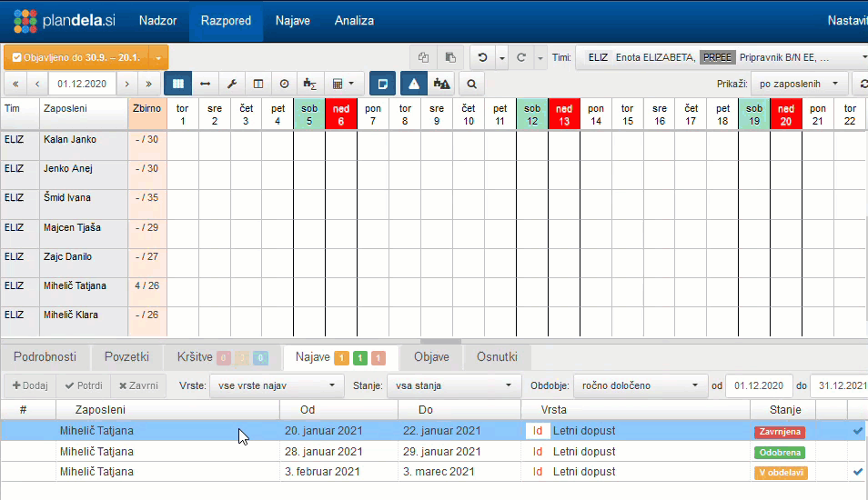The height and width of the screenshot is (500, 868).
Task: Click the orange 'V obdelavi' status badge
Action: point(780,473)
